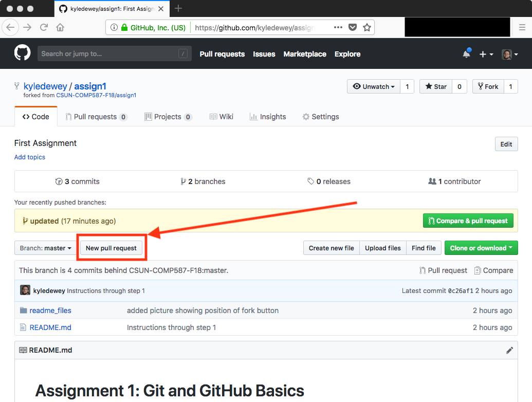Open the Unwatch dropdown
Viewport: 532px width, 402px height.
point(374,86)
